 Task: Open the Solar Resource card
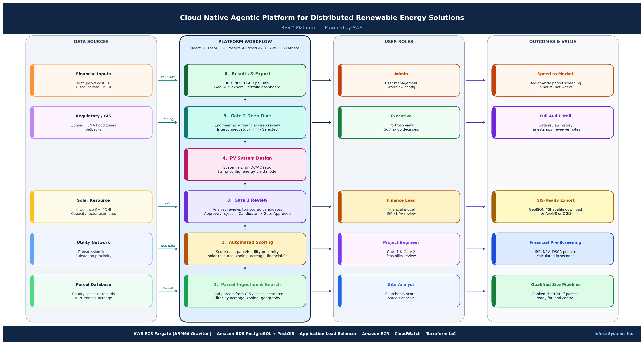pyautogui.click(x=91, y=207)
